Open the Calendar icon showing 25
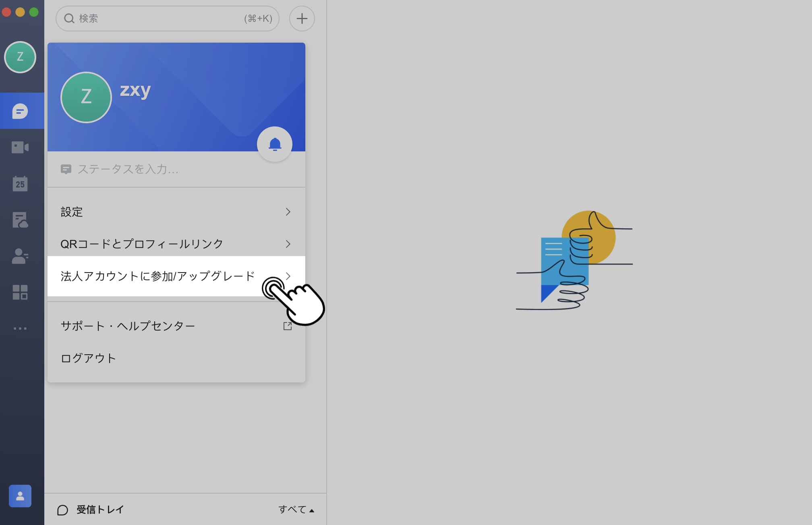Image resolution: width=812 pixels, height=525 pixels. coord(20,184)
